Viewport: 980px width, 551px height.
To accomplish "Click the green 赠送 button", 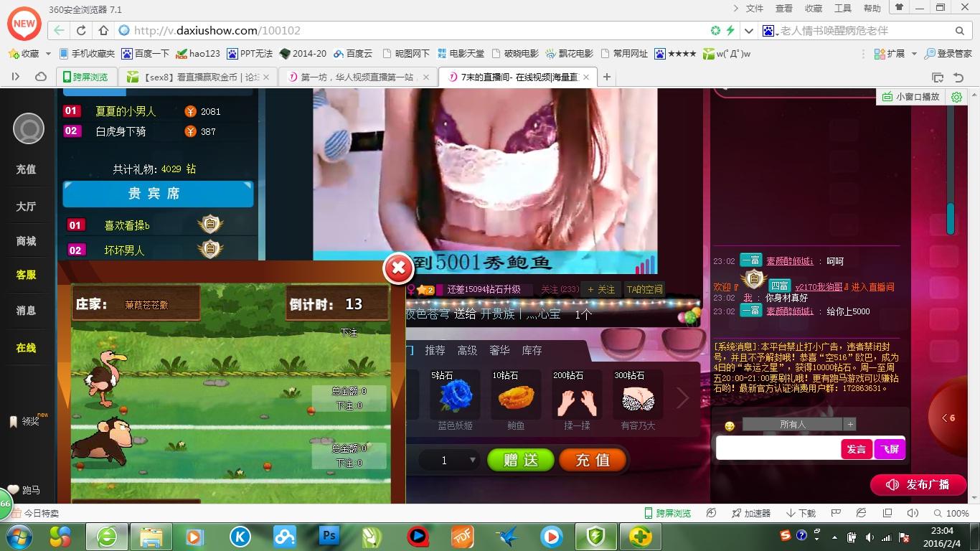I will point(521,460).
